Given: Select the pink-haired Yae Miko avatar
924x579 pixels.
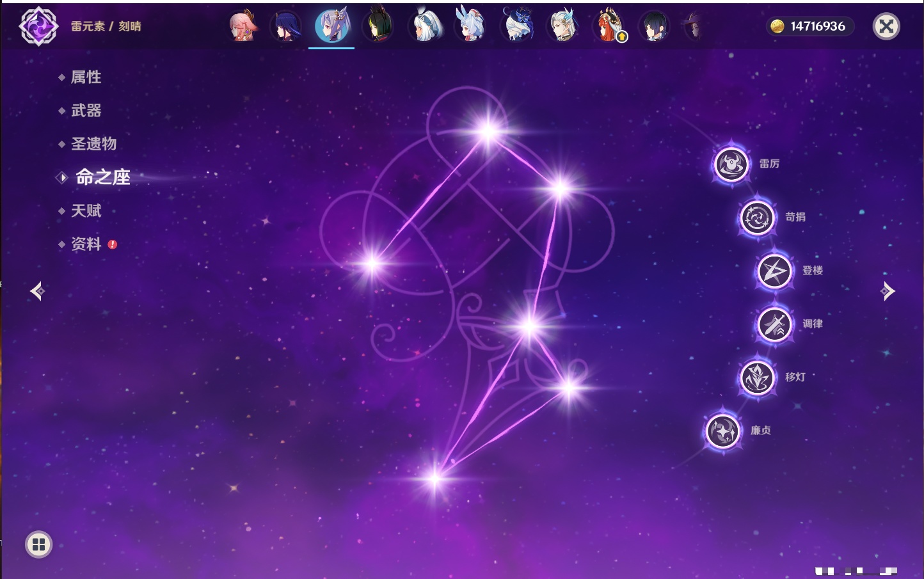Looking at the screenshot, I should [x=244, y=26].
